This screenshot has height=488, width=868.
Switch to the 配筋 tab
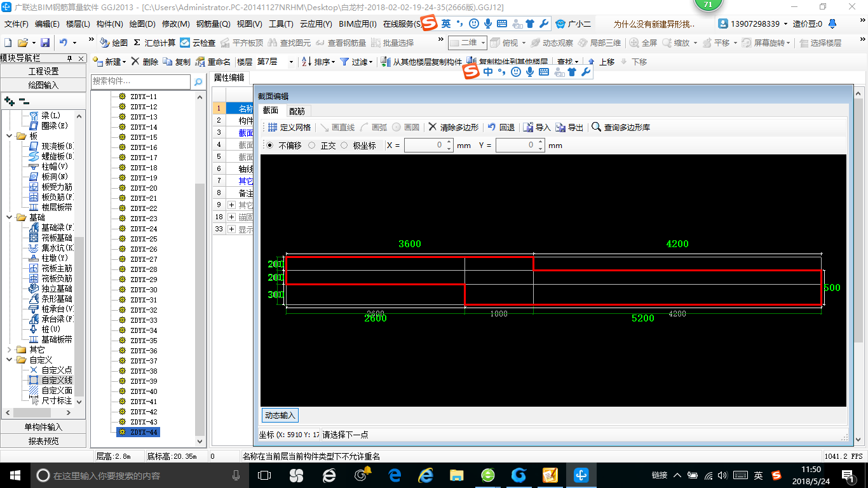tap(297, 111)
